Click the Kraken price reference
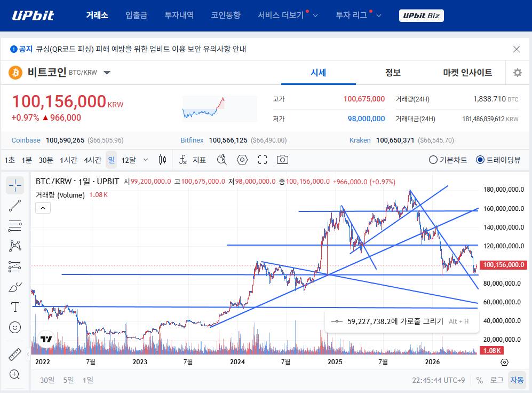The height and width of the screenshot is (393, 532). click(x=402, y=140)
